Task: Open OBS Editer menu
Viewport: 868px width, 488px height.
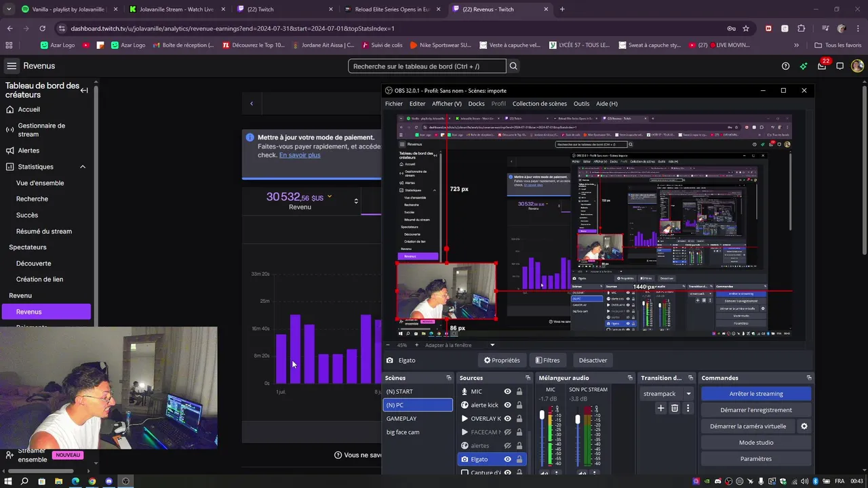Action: [418, 104]
